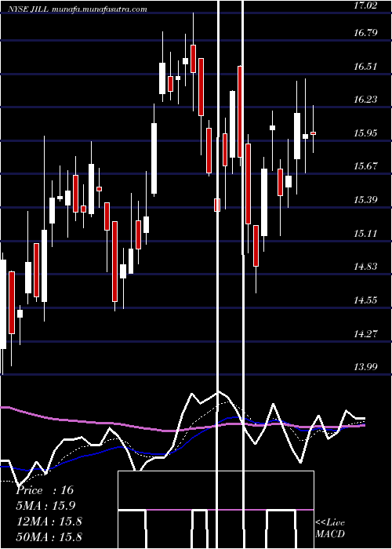Click the 14.55 price axis label
392x549 pixels.
click(366, 300)
